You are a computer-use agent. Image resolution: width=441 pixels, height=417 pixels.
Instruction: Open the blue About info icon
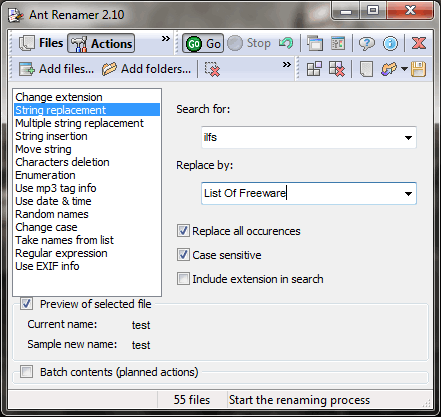(390, 43)
